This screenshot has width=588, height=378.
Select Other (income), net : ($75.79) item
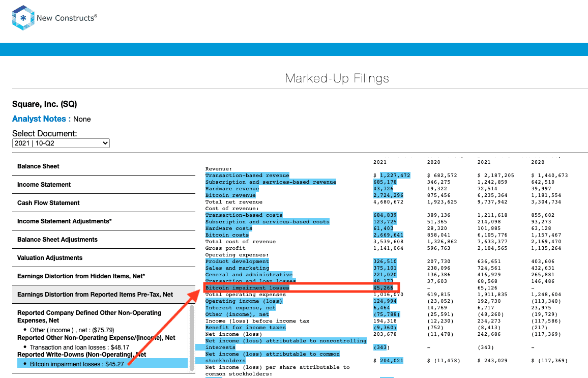point(72,330)
